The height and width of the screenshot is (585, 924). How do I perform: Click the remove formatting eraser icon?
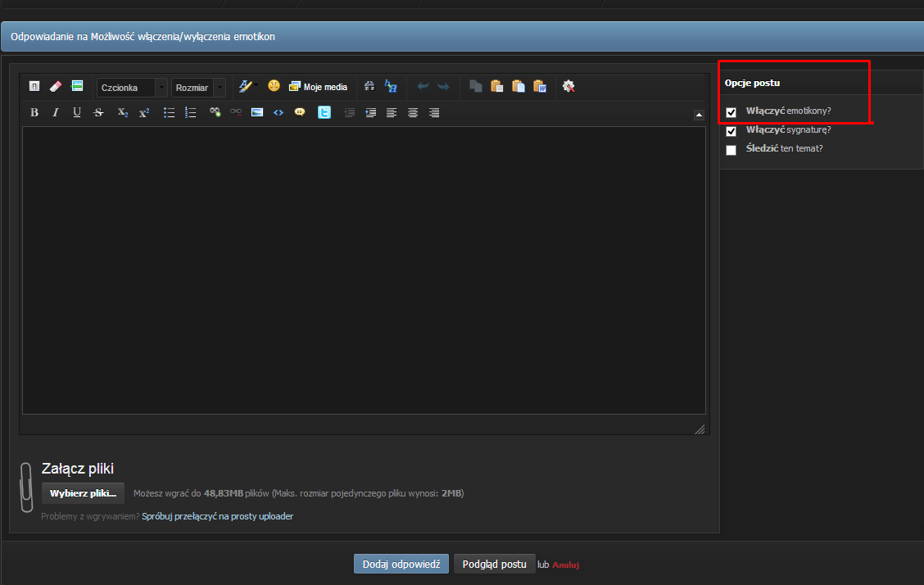(x=56, y=87)
